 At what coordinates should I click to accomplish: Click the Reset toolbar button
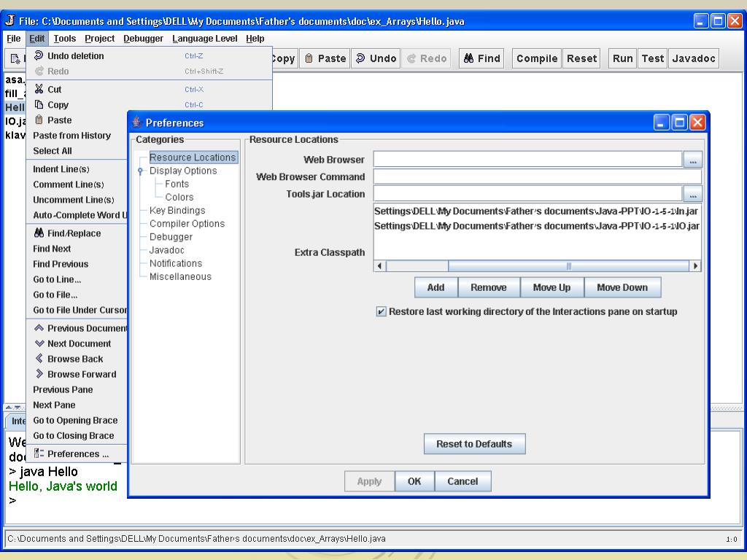tap(581, 58)
